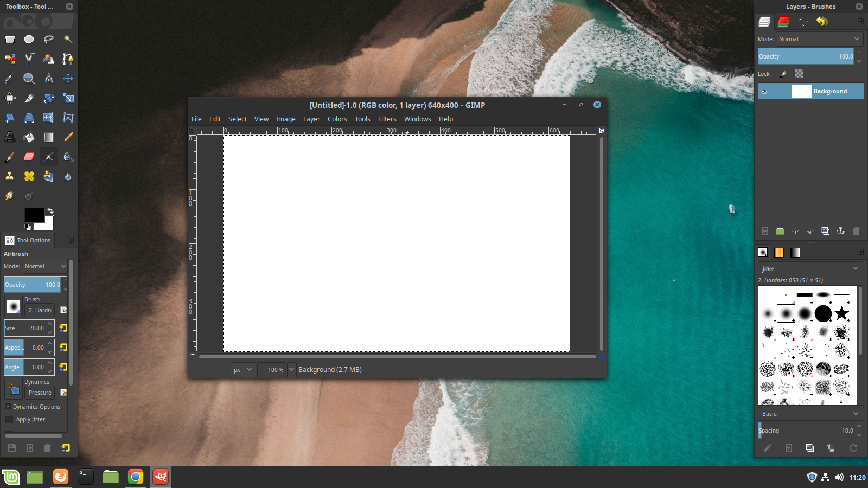868x488 pixels.
Task: Hide the Background layer with eye icon
Action: (764, 91)
